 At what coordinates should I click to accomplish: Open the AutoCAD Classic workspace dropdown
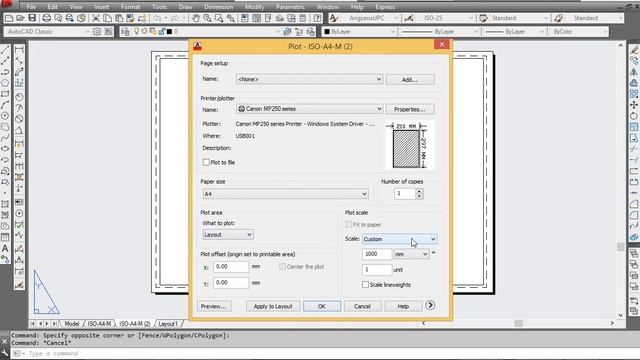(x=47, y=31)
